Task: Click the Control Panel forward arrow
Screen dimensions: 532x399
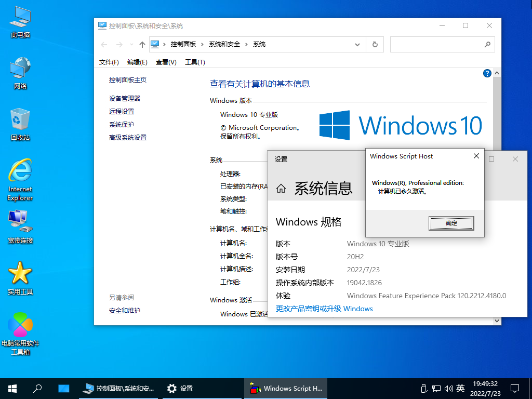Action: point(119,45)
